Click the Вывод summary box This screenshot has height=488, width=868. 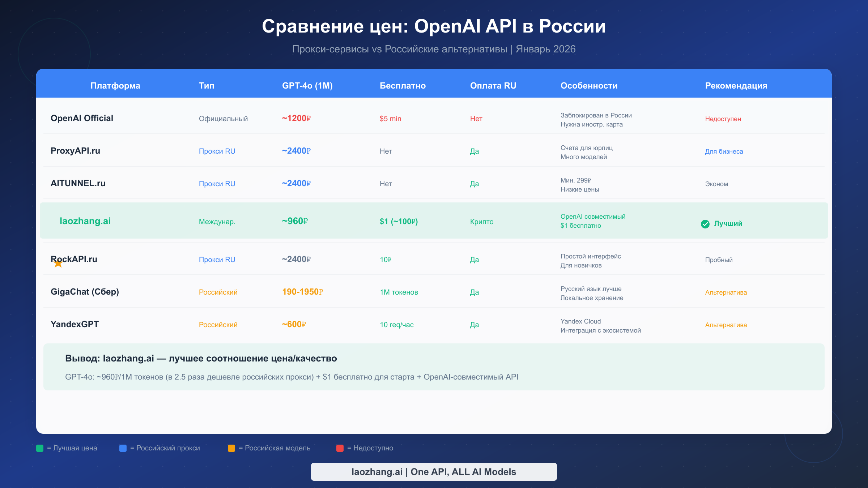(434, 367)
